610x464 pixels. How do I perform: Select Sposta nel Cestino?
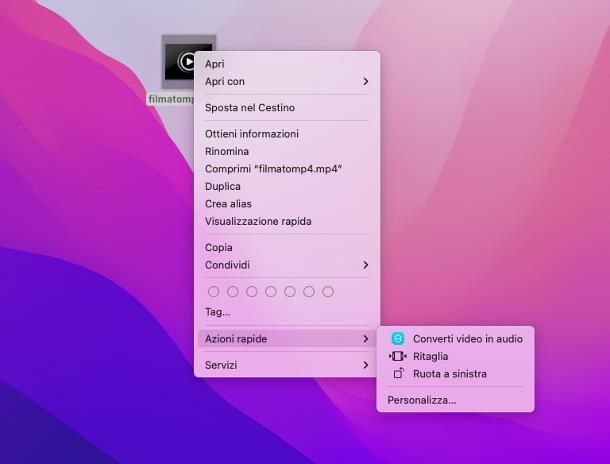(287, 107)
